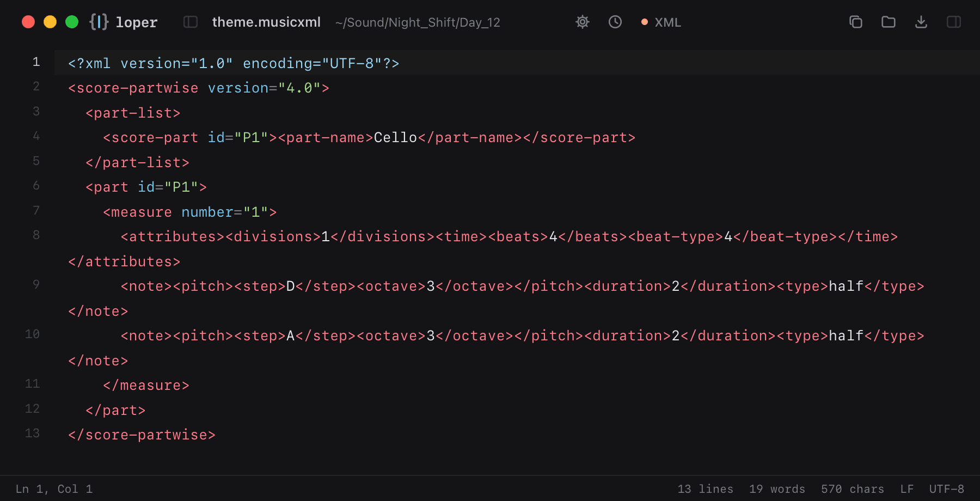Click the 13 lines status entry
Image resolution: width=980 pixels, height=501 pixels.
coord(705,489)
